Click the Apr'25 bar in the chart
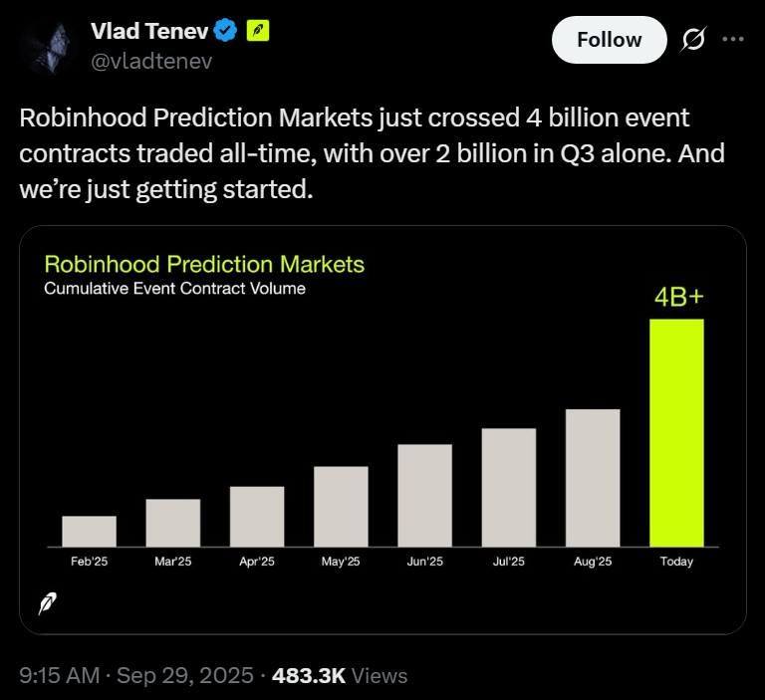 pyautogui.click(x=257, y=517)
